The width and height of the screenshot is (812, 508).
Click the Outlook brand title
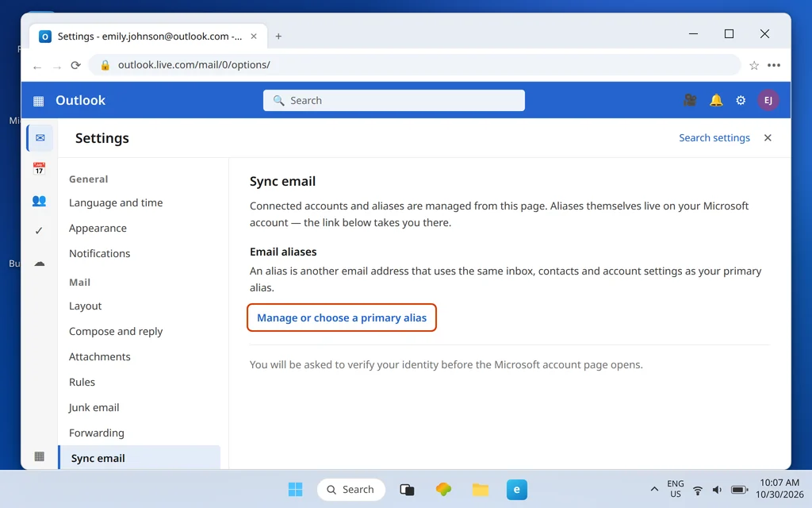[x=80, y=100]
